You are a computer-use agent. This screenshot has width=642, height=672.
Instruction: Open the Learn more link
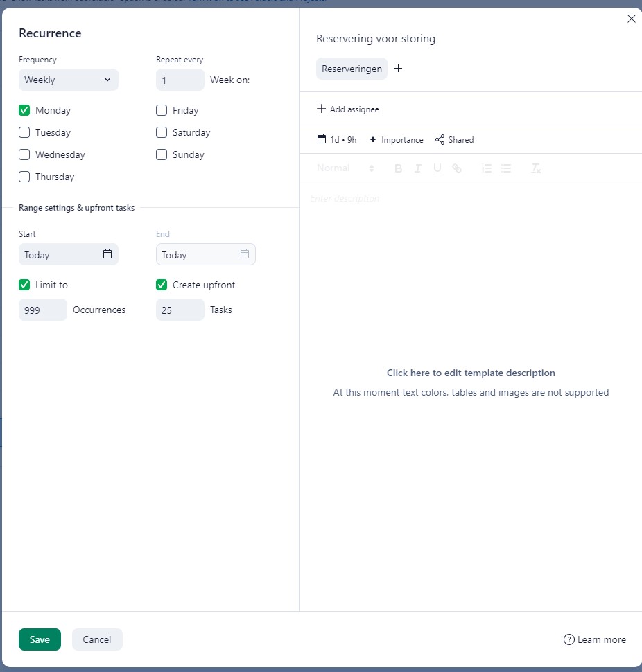click(594, 639)
